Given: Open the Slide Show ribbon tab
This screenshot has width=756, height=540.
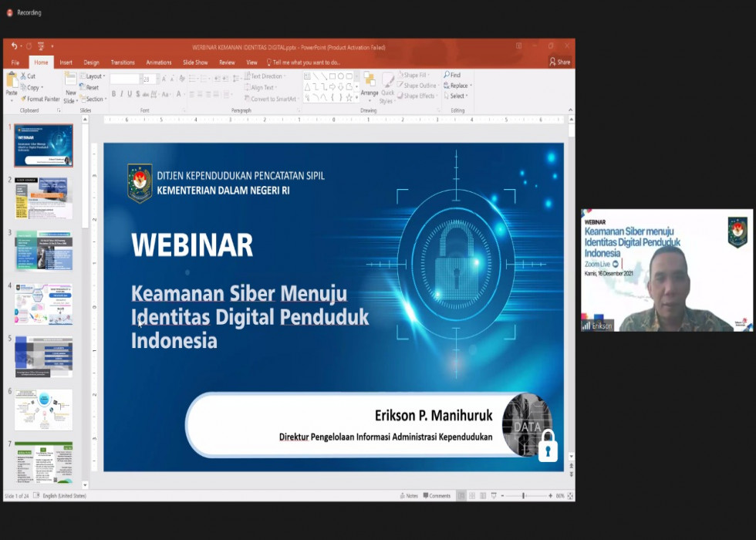Looking at the screenshot, I should click(x=195, y=62).
